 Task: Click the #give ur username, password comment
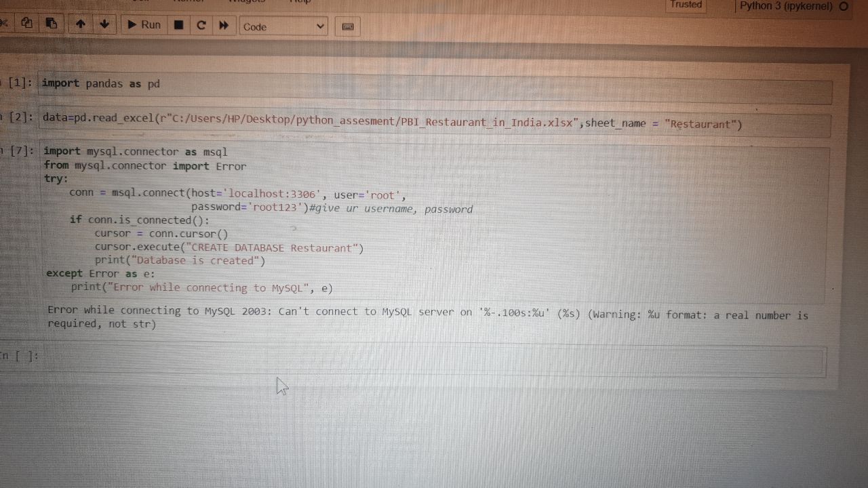[391, 209]
